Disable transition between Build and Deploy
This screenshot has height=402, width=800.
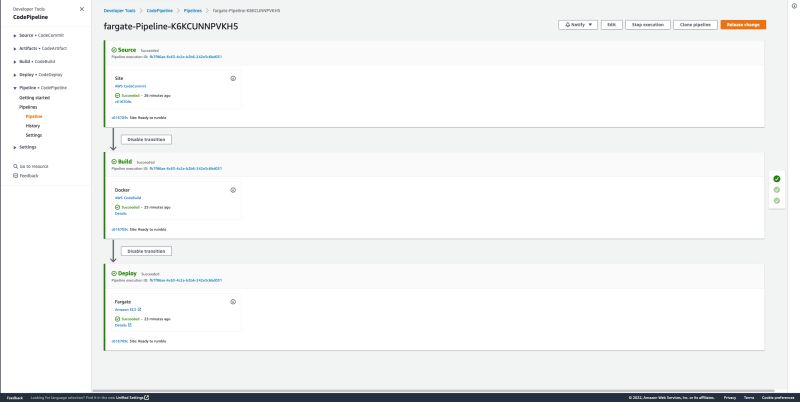pos(146,251)
